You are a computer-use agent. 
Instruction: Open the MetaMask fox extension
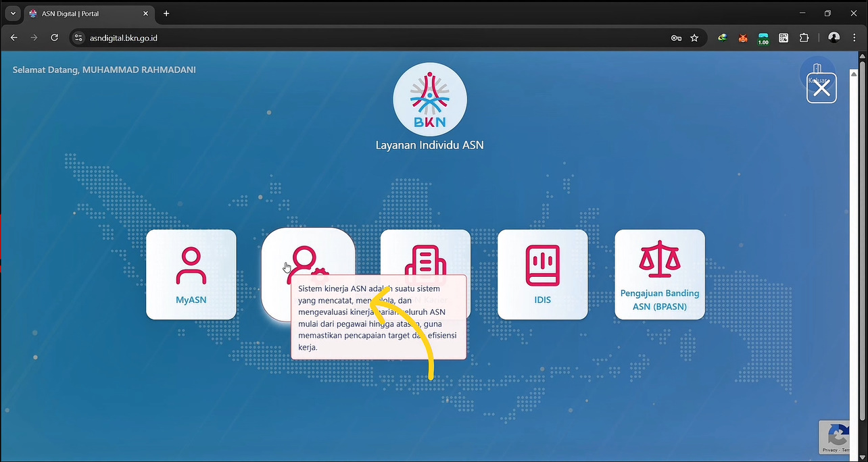point(743,38)
